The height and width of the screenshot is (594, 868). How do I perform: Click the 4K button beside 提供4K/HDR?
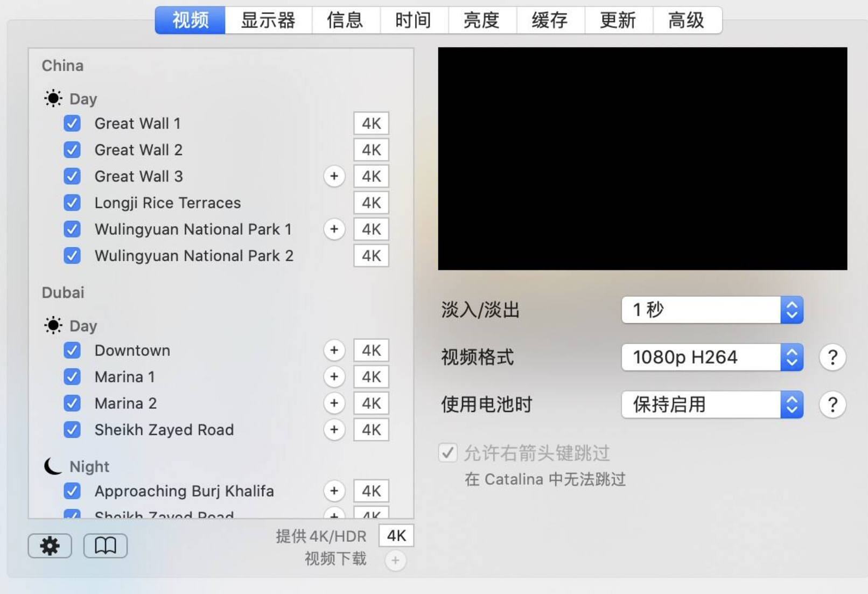(396, 535)
